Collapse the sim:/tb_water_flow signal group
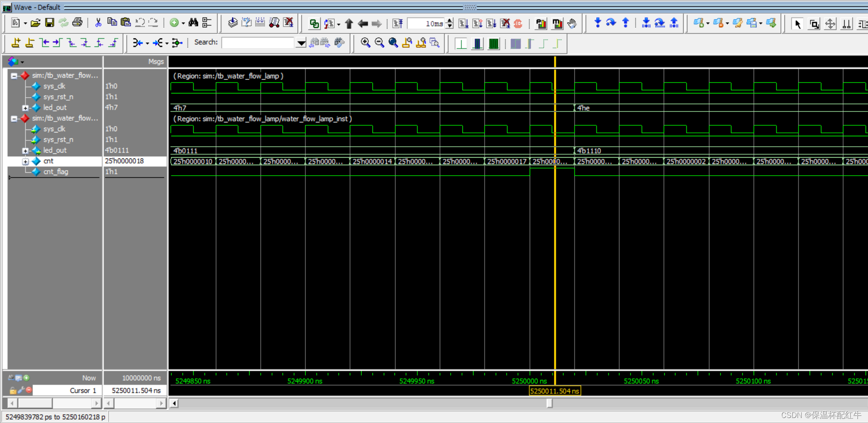The image size is (868, 423). pos(13,75)
